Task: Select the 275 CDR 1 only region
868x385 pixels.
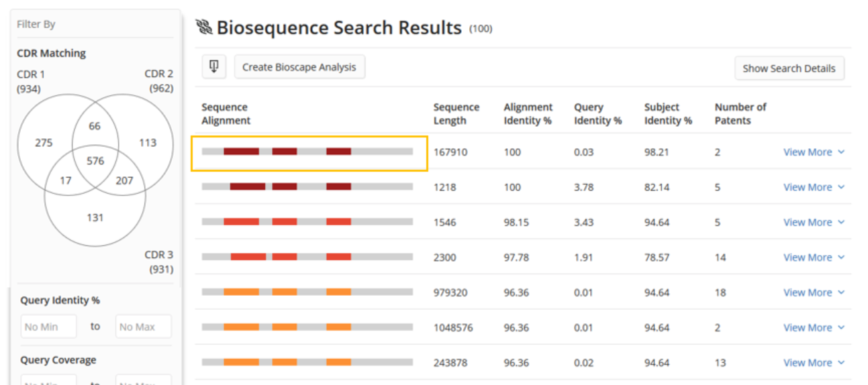Action: pos(44,142)
